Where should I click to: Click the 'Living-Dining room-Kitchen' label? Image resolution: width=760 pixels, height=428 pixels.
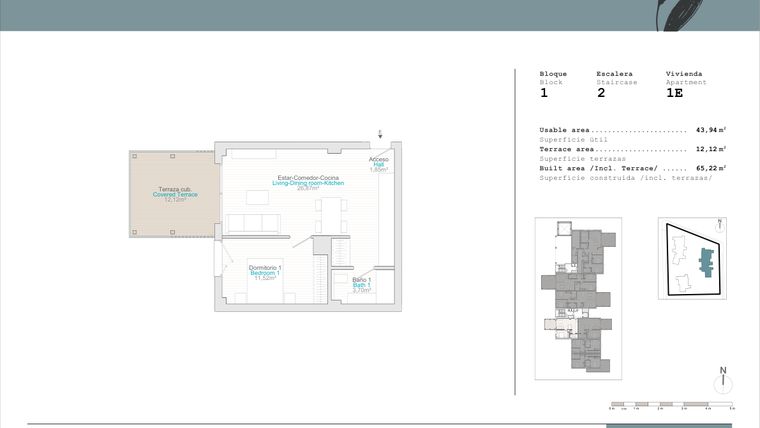(x=308, y=183)
